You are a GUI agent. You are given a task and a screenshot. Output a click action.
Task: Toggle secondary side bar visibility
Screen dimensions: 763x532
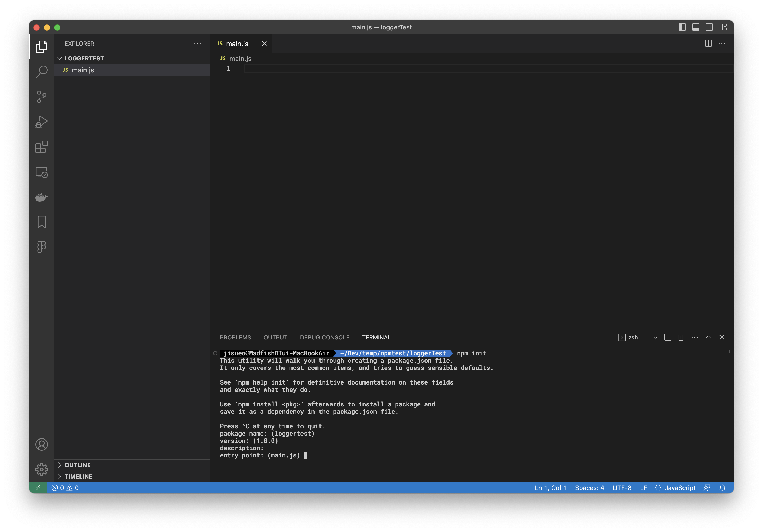click(x=709, y=27)
